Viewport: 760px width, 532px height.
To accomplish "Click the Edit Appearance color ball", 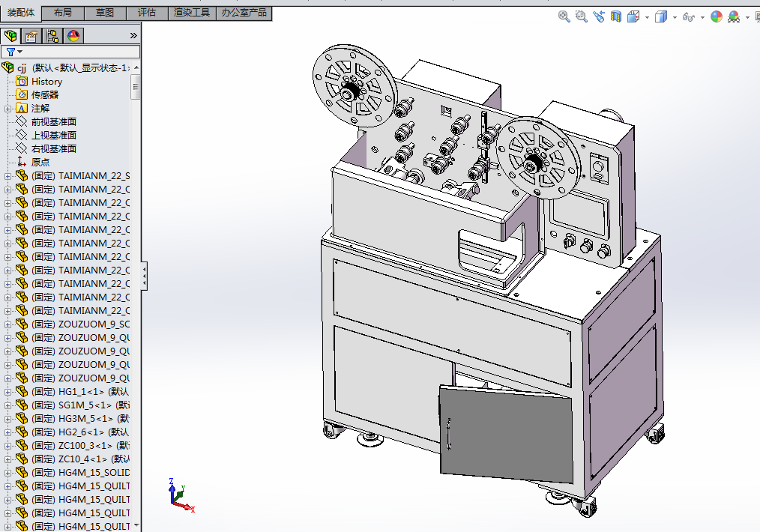I will pyautogui.click(x=717, y=16).
